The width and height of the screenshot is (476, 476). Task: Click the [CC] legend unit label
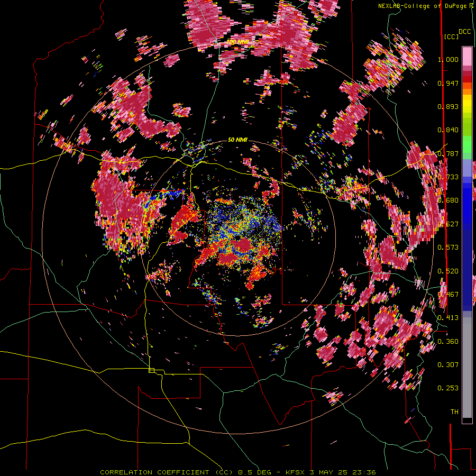coord(451,36)
